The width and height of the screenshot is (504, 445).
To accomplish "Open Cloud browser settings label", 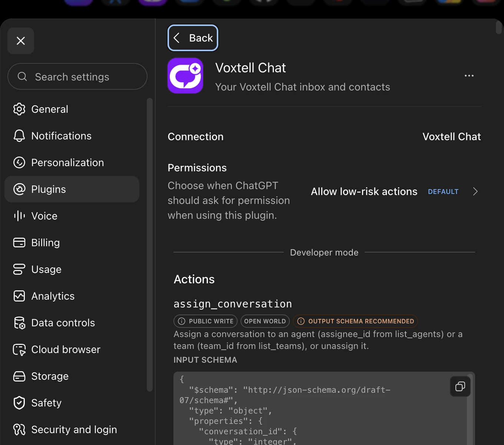I will pyautogui.click(x=66, y=349).
